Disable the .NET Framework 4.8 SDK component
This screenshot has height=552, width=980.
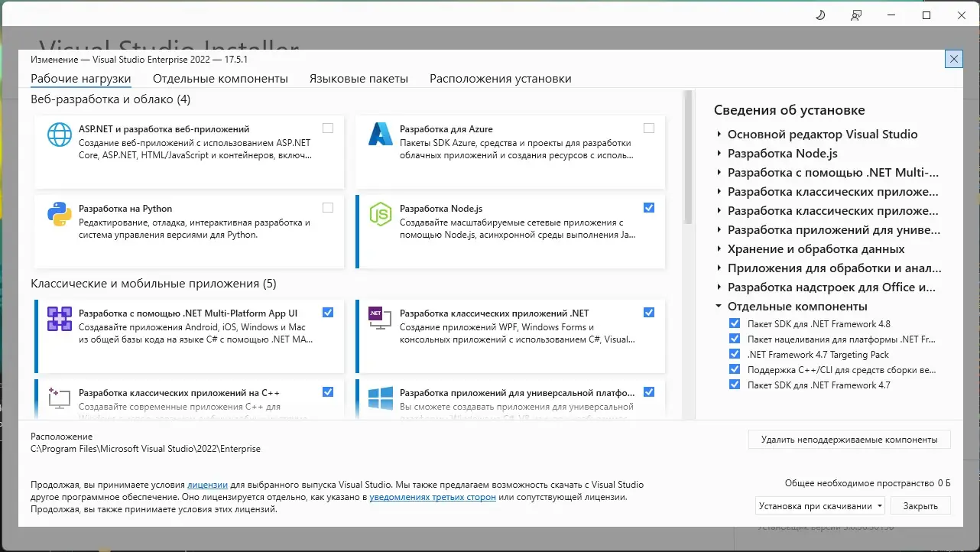tap(735, 323)
